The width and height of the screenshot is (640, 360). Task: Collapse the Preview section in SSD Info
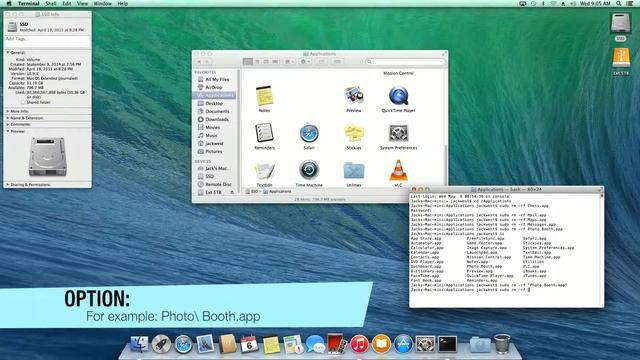8,131
